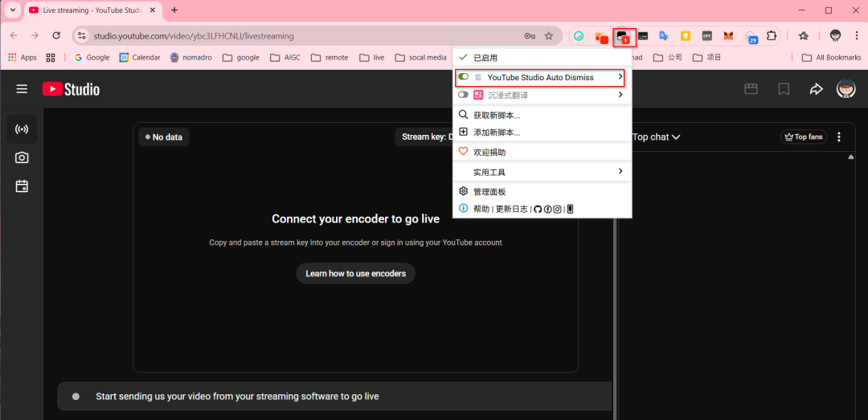Enable the 沉浸式翻译 script toggle
This screenshot has width=868, height=420.
464,95
